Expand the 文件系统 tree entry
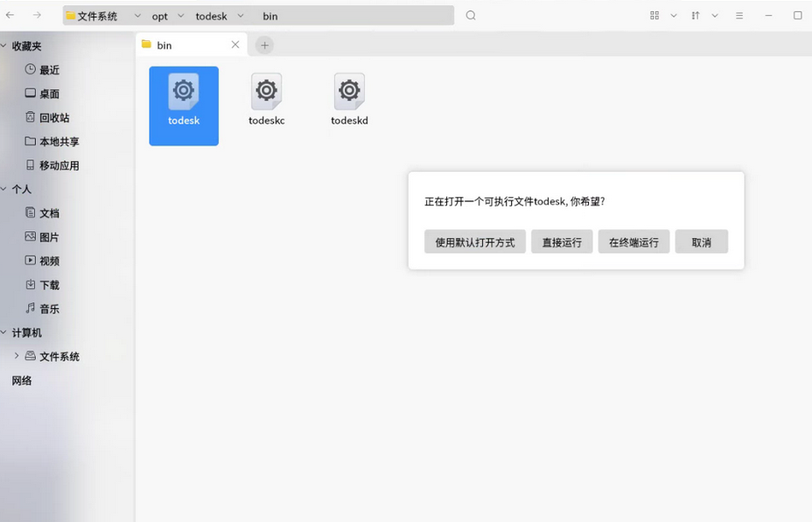This screenshot has width=812, height=522. click(17, 356)
